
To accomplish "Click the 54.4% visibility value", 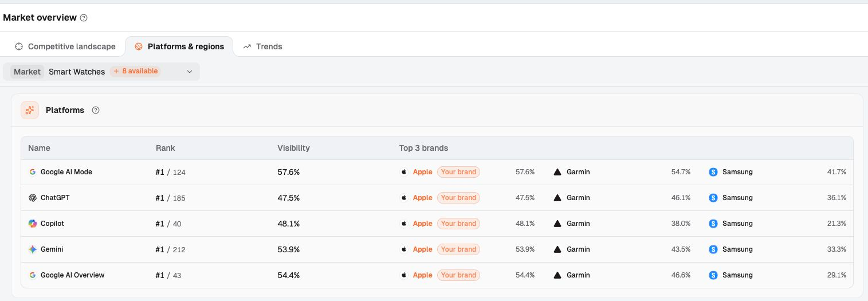I will [289, 275].
